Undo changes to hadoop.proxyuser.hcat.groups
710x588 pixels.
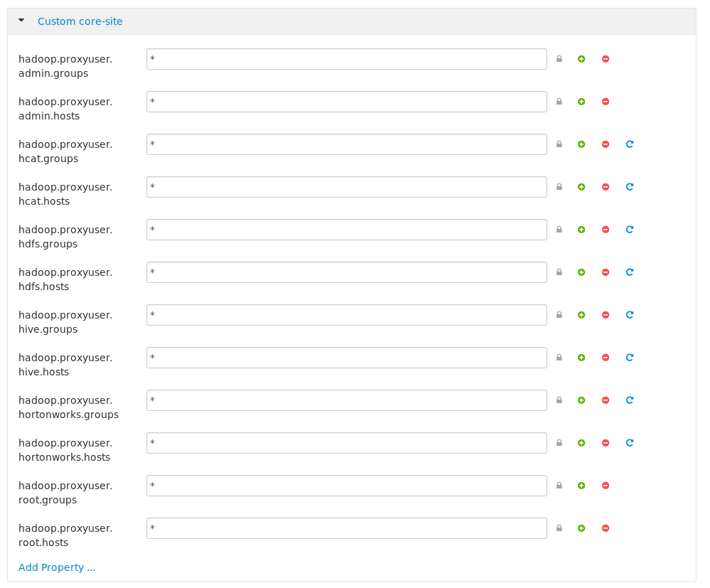point(629,144)
